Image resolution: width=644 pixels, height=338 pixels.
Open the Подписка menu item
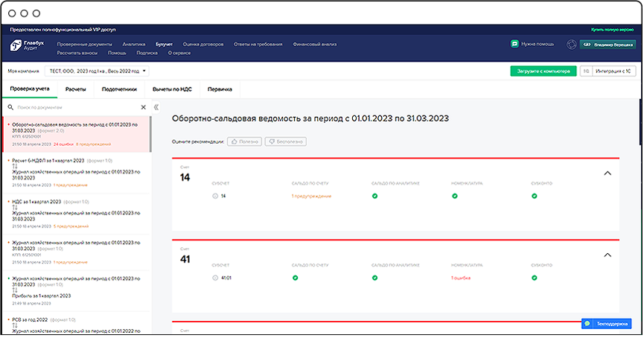147,53
